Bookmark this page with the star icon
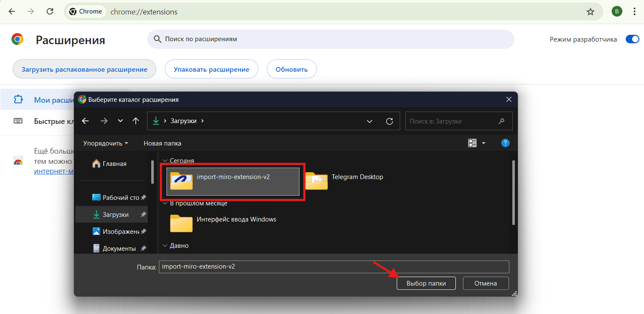644x314 pixels. pyautogui.click(x=590, y=12)
